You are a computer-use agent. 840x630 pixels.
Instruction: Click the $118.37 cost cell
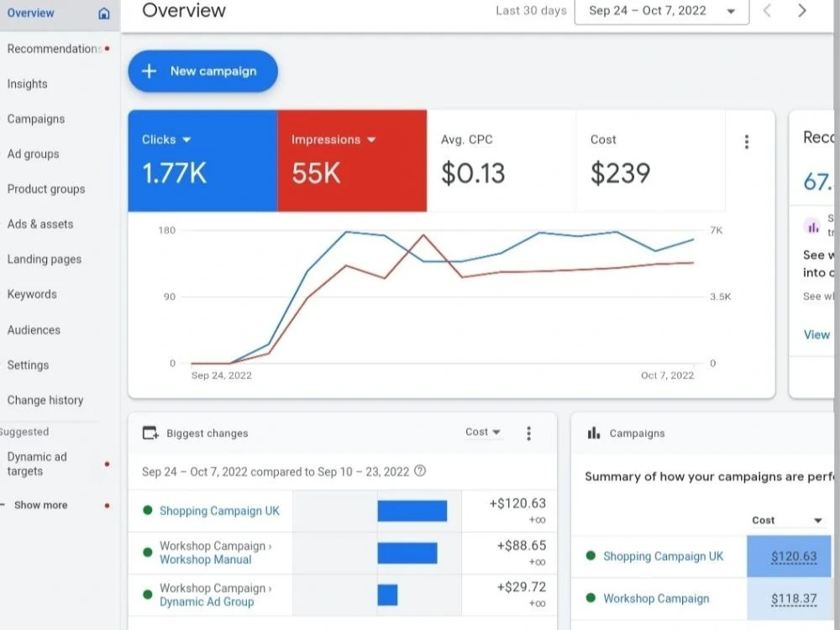pos(789,599)
